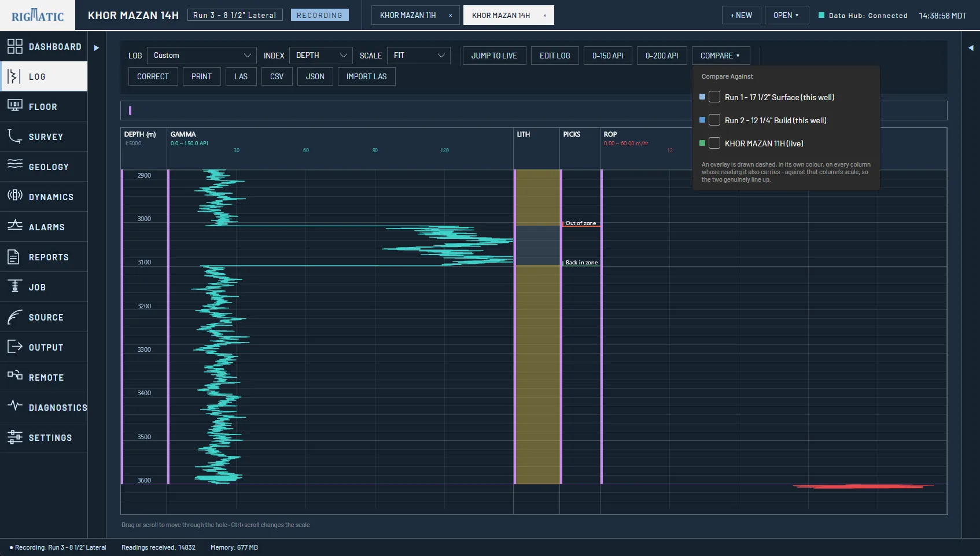Close the KHOR MAZAN 11H tab
This screenshot has height=556, width=980.
tap(451, 16)
